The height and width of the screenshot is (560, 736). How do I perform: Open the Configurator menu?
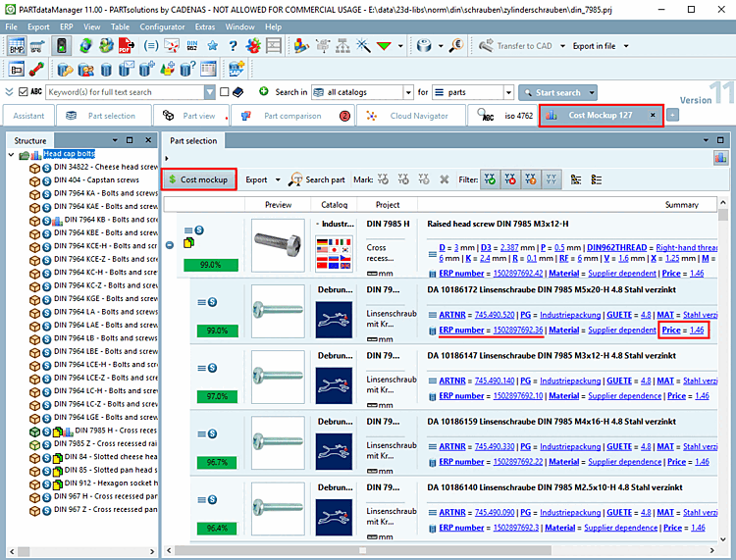162,26
